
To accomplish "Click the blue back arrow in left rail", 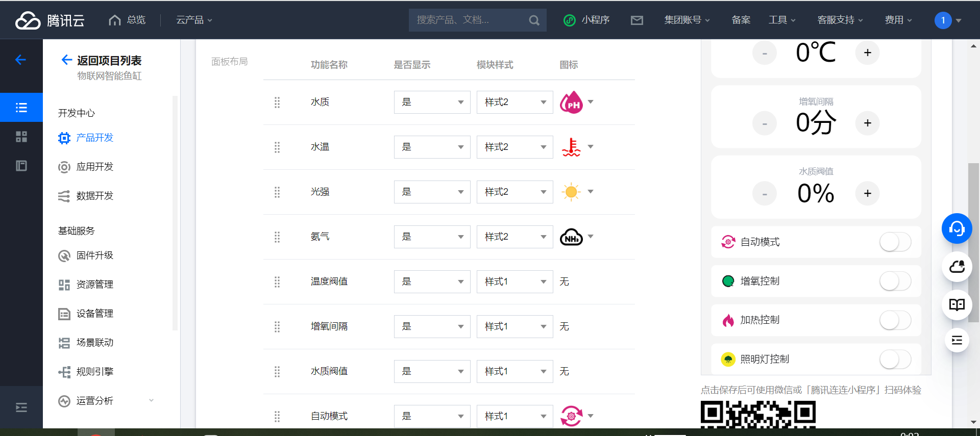I will point(21,60).
